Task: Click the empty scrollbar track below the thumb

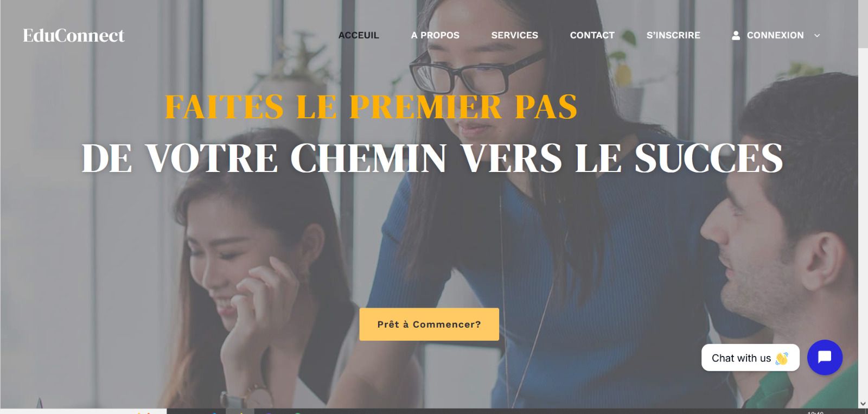Action: [863, 222]
